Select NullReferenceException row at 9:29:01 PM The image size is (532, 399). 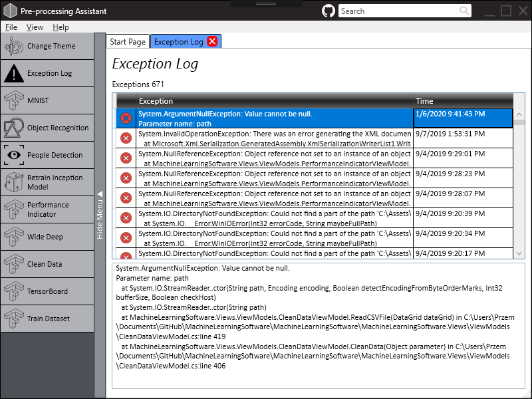pyautogui.click(x=315, y=158)
